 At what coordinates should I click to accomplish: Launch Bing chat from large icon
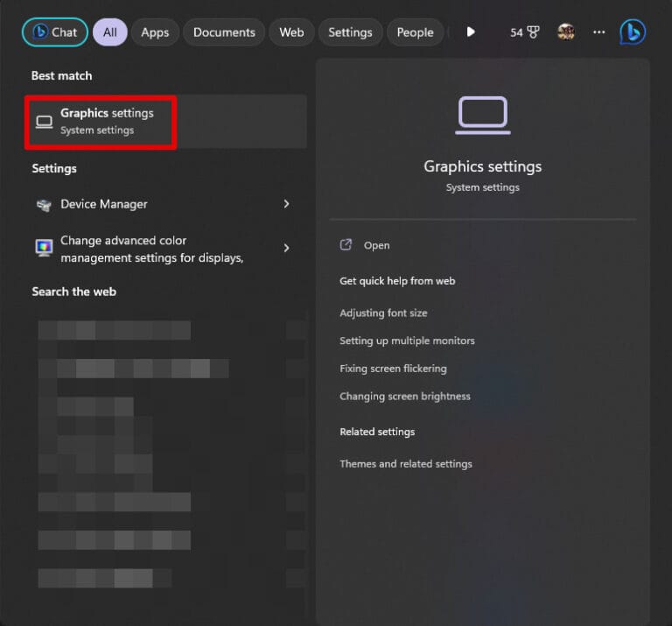(632, 32)
